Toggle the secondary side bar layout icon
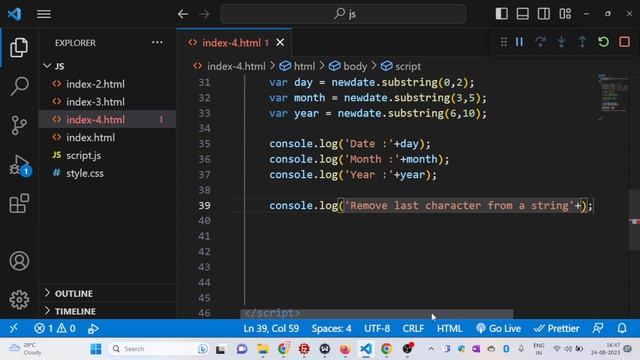The width and height of the screenshot is (640, 360). pyautogui.click(x=543, y=13)
